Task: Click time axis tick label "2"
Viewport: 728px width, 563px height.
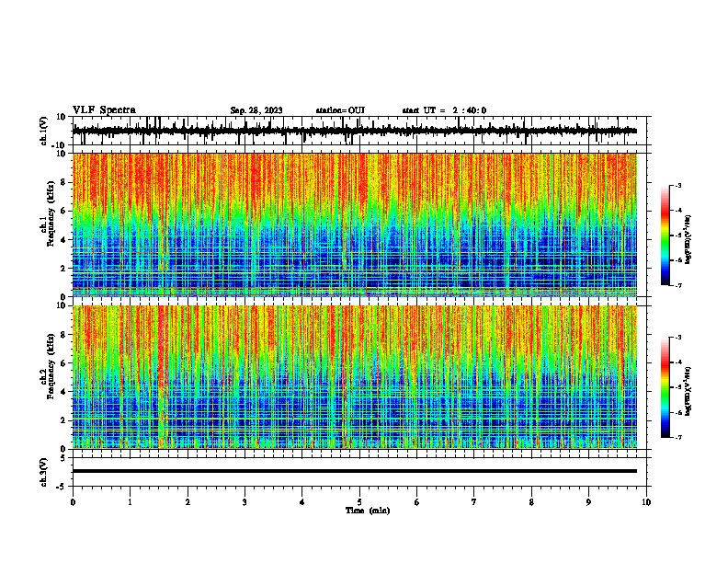Action: [188, 502]
